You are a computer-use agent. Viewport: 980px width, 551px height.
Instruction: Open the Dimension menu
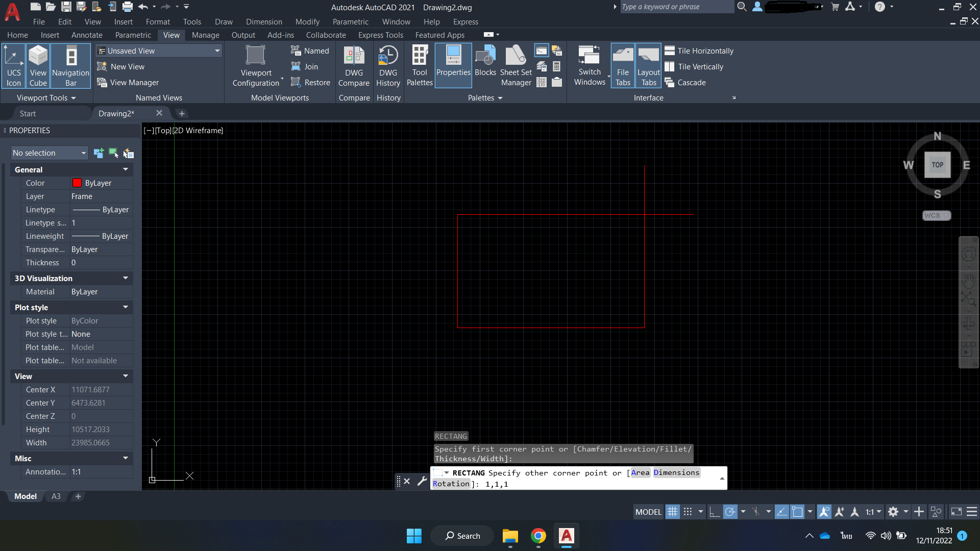click(x=264, y=21)
